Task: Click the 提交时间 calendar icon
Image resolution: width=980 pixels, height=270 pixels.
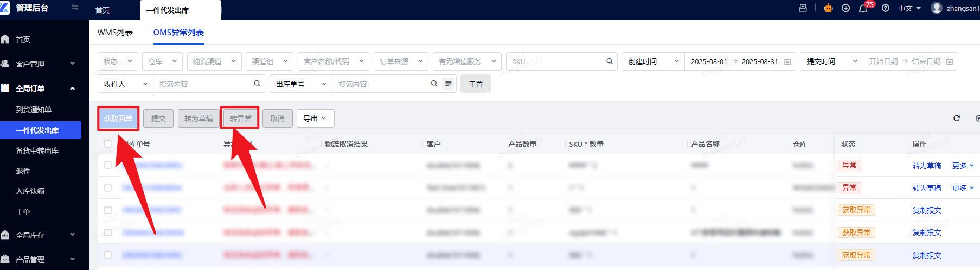Action: (x=950, y=61)
